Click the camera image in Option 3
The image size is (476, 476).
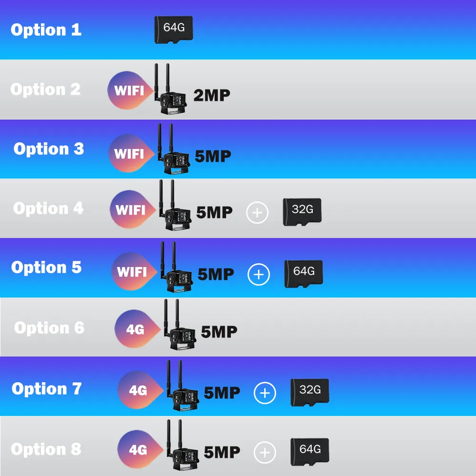(x=173, y=151)
